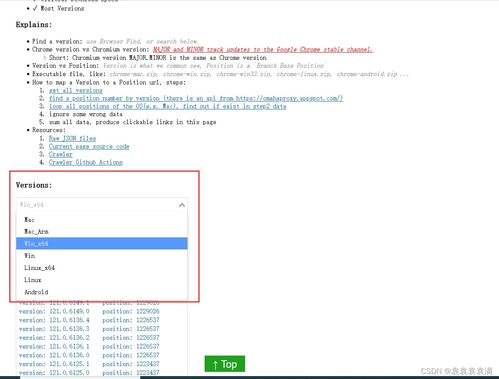
Task: Follow 'find a position number by version' link
Action: (196, 98)
